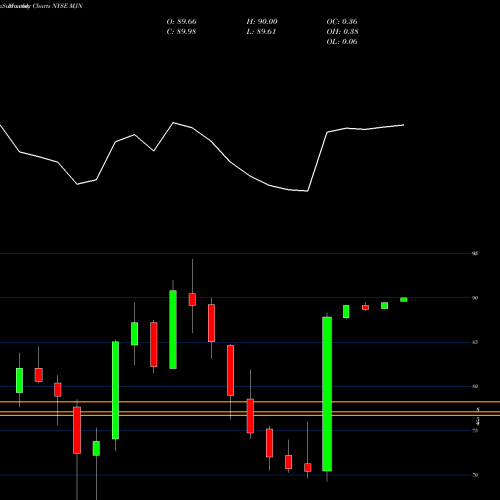The height and width of the screenshot is (500, 500).
Task: Click the 80 price axis label
Action: pos(475,386)
